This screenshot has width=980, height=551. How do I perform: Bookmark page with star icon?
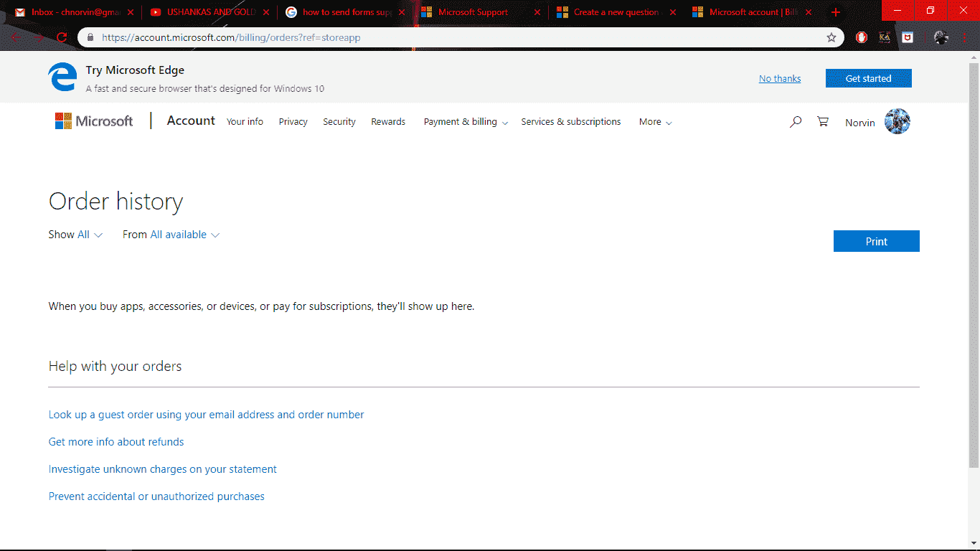(x=831, y=37)
